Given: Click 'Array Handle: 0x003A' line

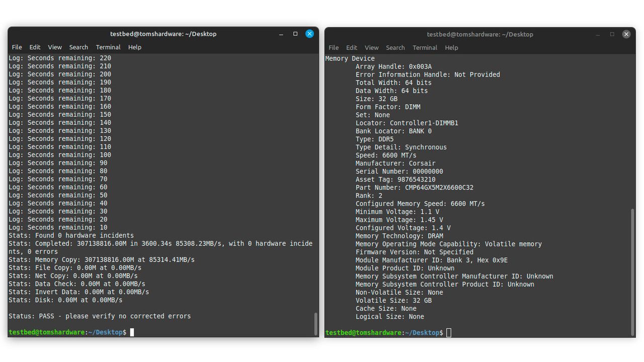Looking at the screenshot, I should pos(393,66).
